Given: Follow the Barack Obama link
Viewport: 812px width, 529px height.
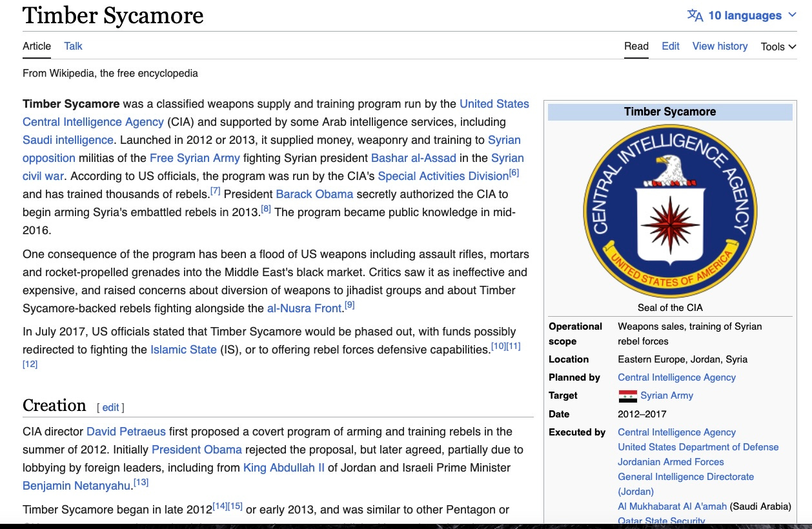Looking at the screenshot, I should [314, 194].
